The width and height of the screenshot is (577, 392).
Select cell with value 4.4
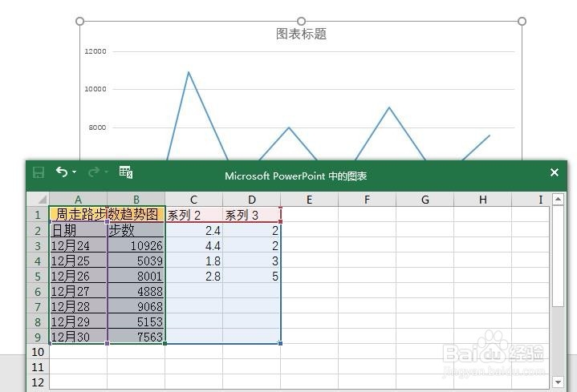(194, 245)
